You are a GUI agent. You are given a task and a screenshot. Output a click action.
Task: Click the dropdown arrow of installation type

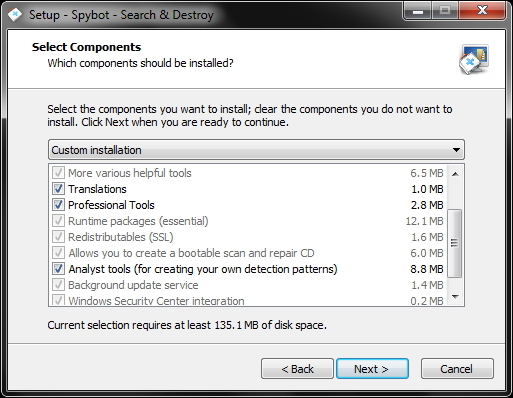coord(456,150)
